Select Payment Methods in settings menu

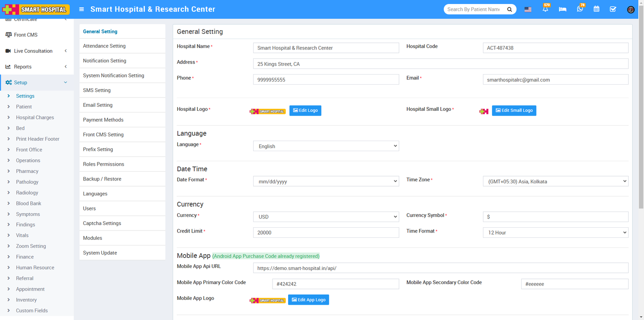click(x=103, y=120)
